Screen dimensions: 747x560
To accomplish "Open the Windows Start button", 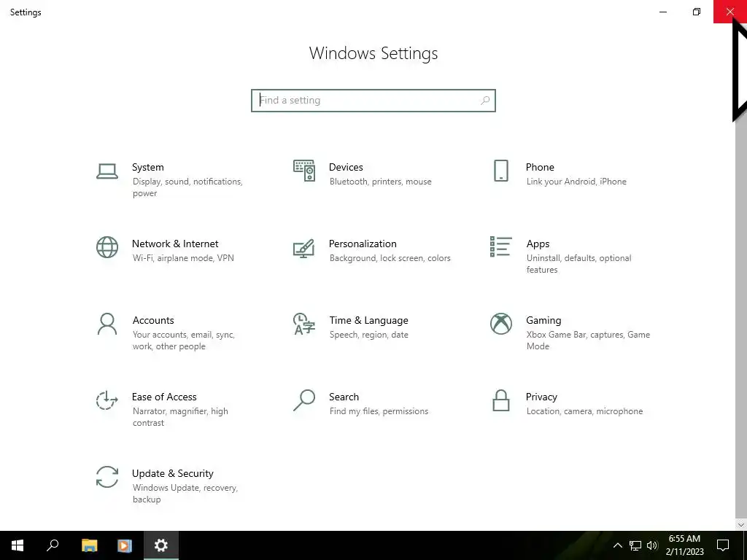I will click(x=18, y=545).
